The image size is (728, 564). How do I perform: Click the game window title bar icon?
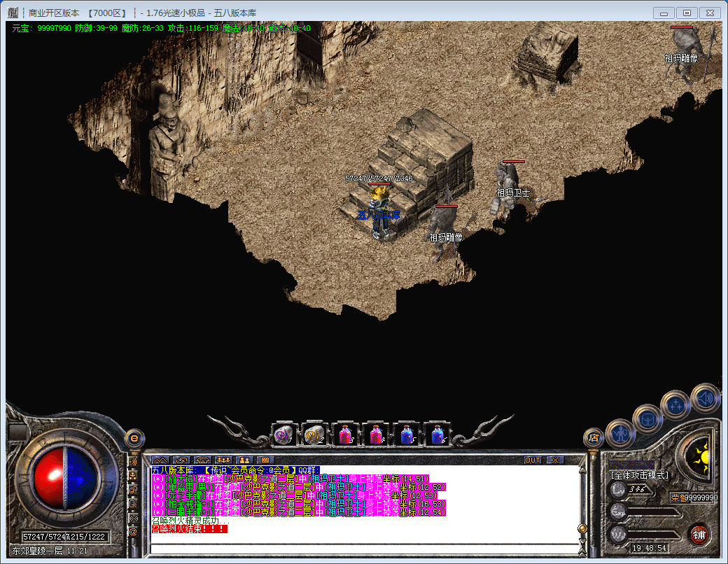(x=13, y=13)
